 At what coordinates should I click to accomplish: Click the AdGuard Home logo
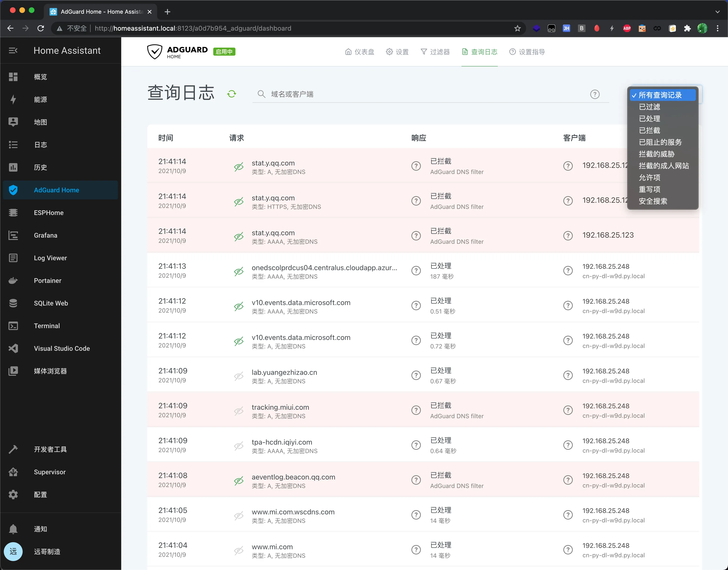[177, 52]
